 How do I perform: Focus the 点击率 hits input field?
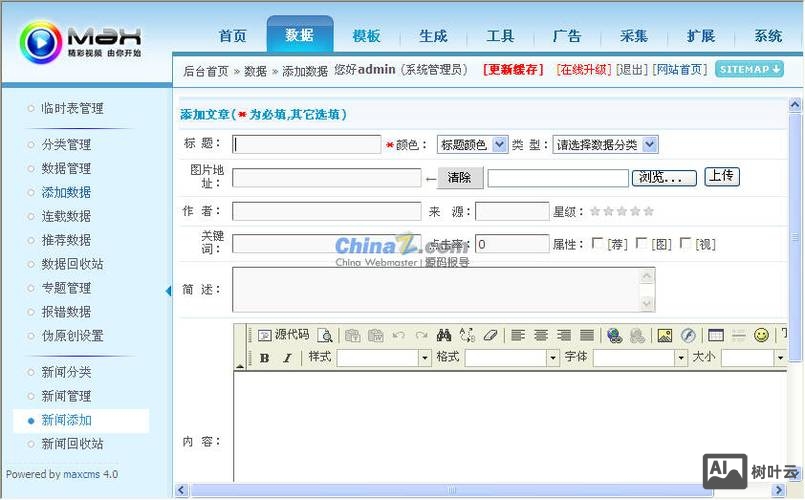(x=512, y=244)
